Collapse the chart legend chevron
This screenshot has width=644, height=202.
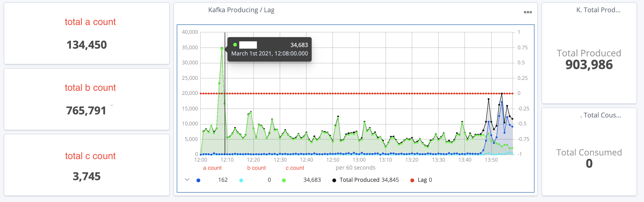click(x=187, y=180)
